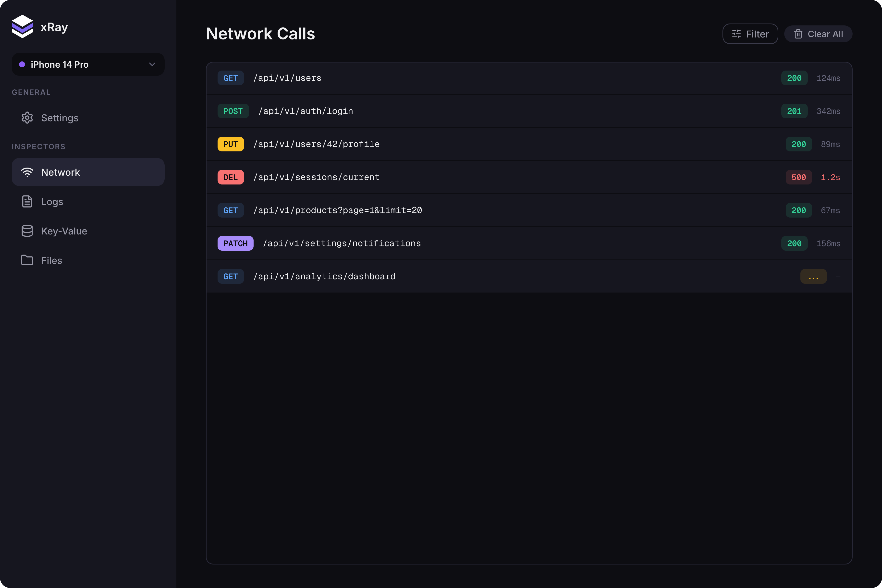Expand the device selector chevron
This screenshot has height=588, width=882.
click(152, 64)
